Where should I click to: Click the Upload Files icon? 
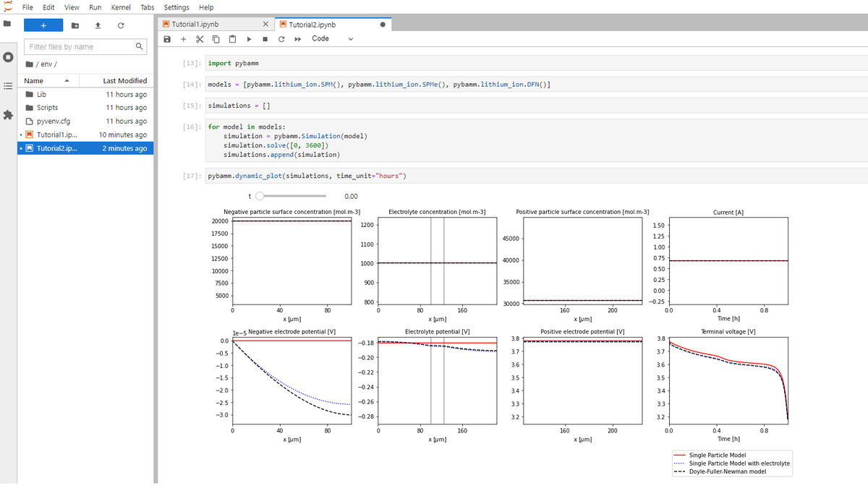[x=98, y=26]
